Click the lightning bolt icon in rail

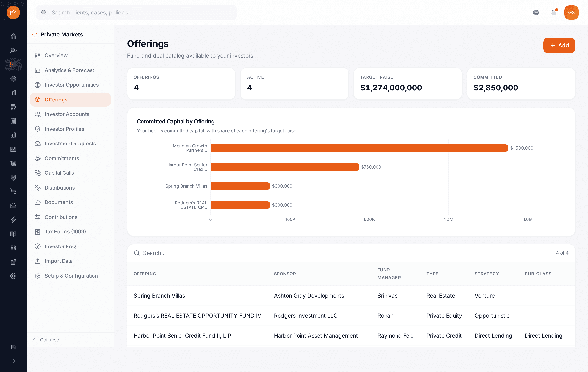click(13, 219)
